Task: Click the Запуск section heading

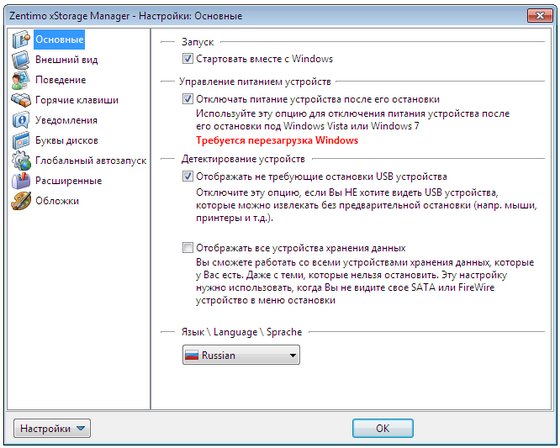Action: (198, 42)
